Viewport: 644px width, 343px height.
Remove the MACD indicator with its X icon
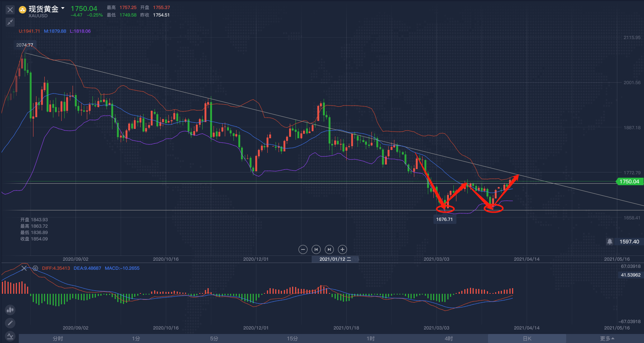click(x=24, y=268)
